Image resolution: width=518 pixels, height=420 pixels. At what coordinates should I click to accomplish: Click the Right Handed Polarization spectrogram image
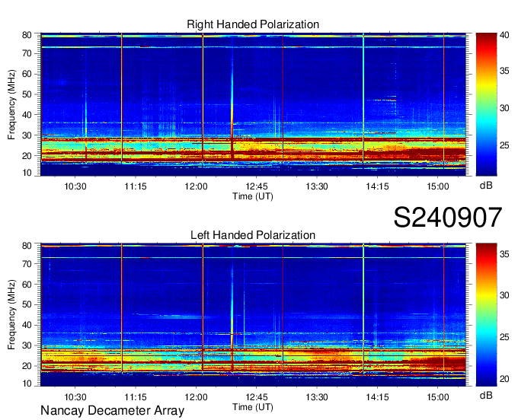pos(253,104)
